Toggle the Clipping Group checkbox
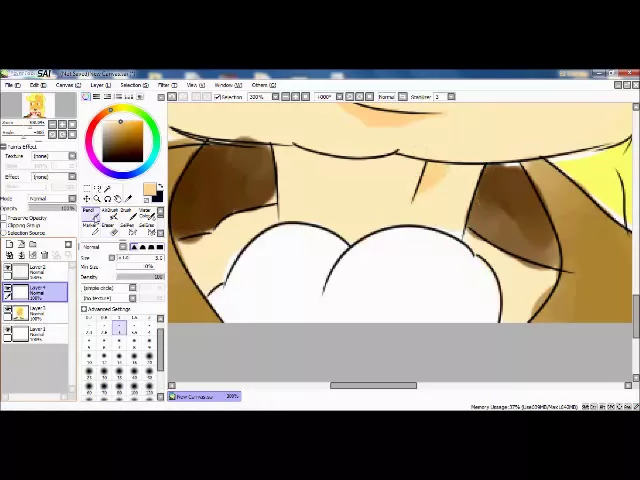 (5, 225)
